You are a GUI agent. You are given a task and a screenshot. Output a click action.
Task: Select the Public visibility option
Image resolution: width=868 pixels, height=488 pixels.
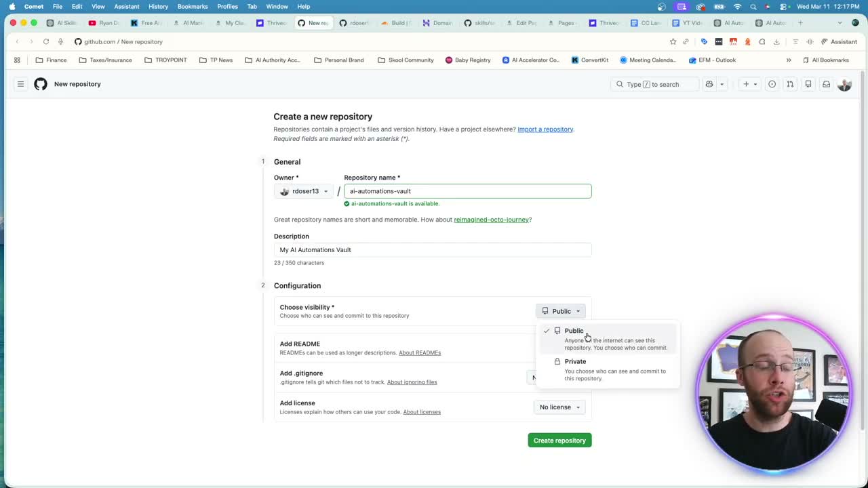[607, 339]
